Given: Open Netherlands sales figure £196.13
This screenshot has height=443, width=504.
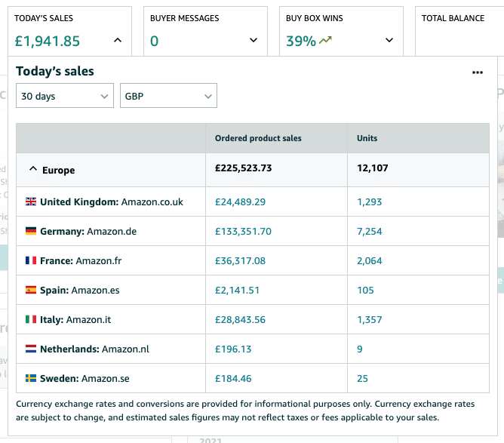Looking at the screenshot, I should click(x=233, y=349).
